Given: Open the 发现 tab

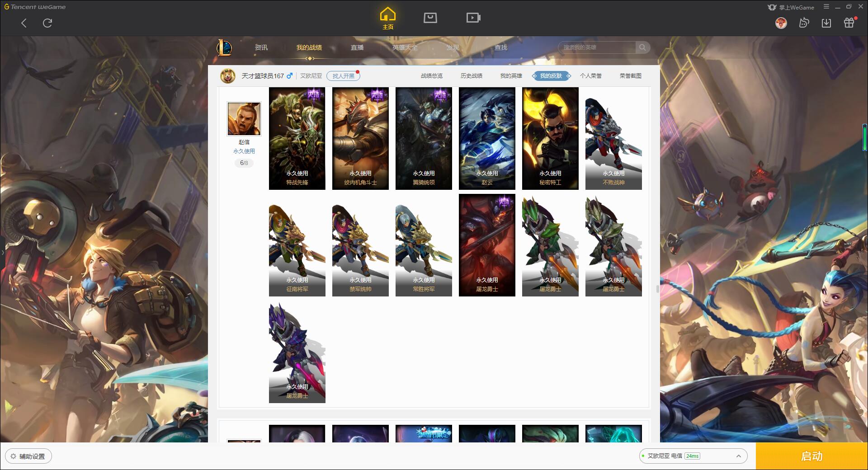Looking at the screenshot, I should tap(453, 47).
